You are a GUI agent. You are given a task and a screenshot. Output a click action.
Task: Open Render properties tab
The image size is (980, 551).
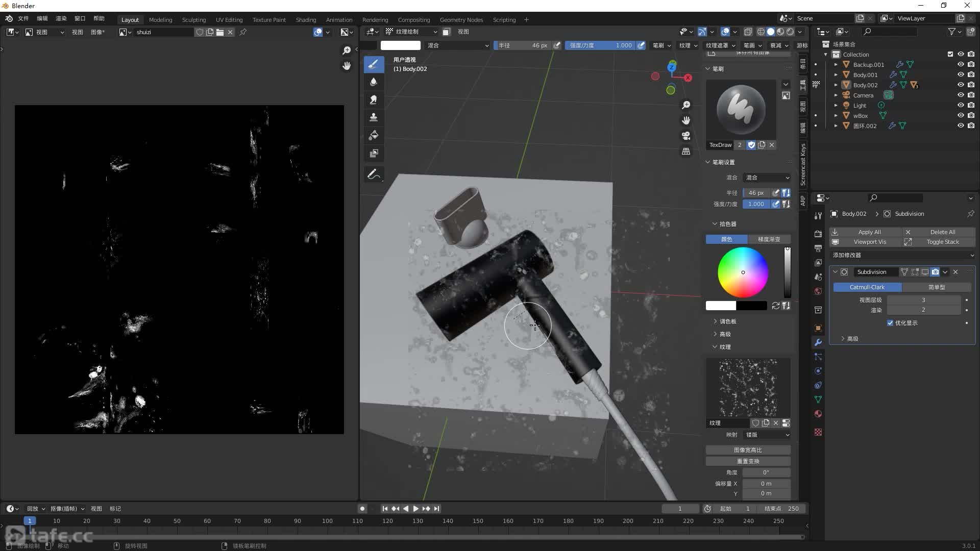(818, 234)
